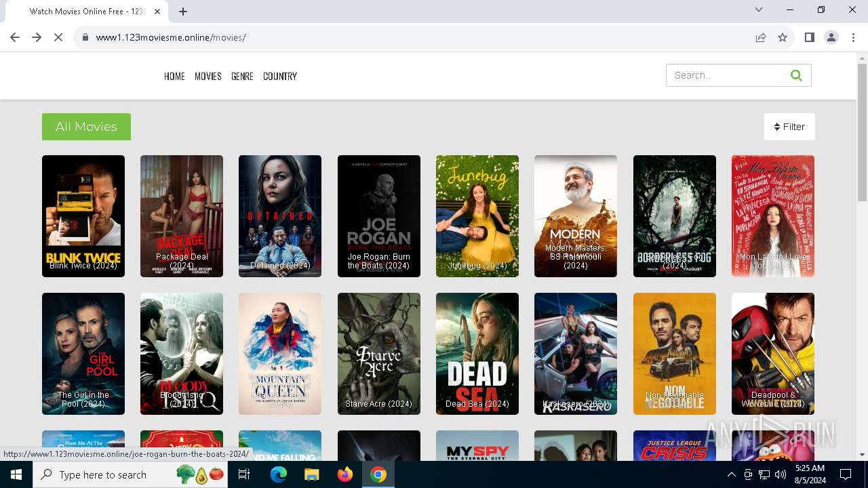Bookmark this page with star icon
The width and height of the screenshot is (868, 488).
click(783, 37)
